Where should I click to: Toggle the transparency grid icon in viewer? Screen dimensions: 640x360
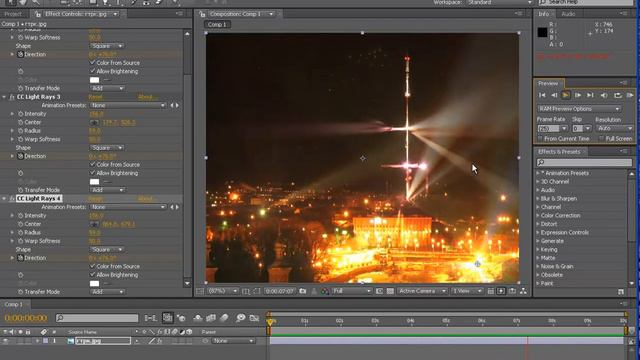click(390, 291)
